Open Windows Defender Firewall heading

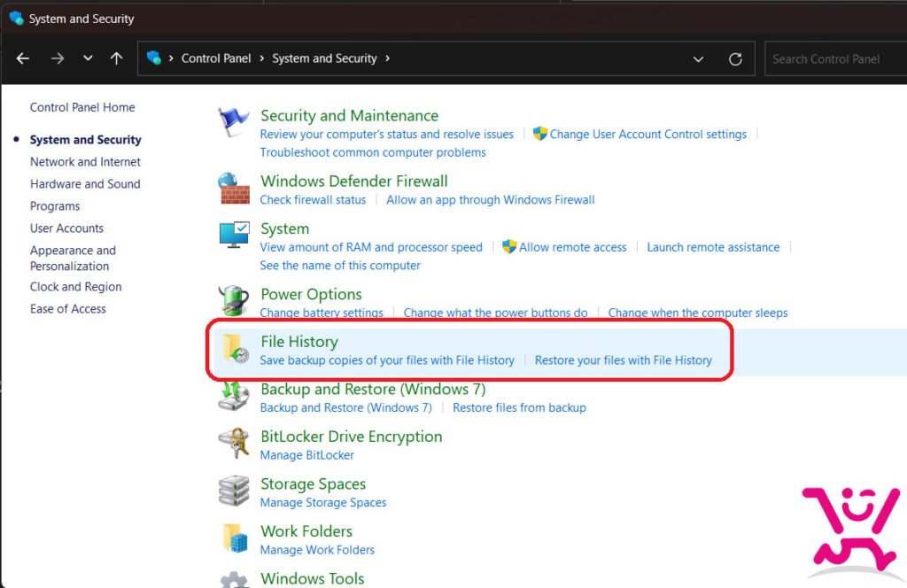click(354, 181)
